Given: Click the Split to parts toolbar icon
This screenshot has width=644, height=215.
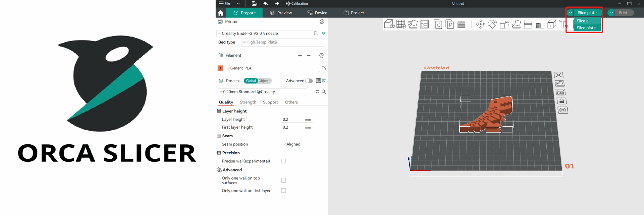Looking at the screenshot, I should pos(449,24).
